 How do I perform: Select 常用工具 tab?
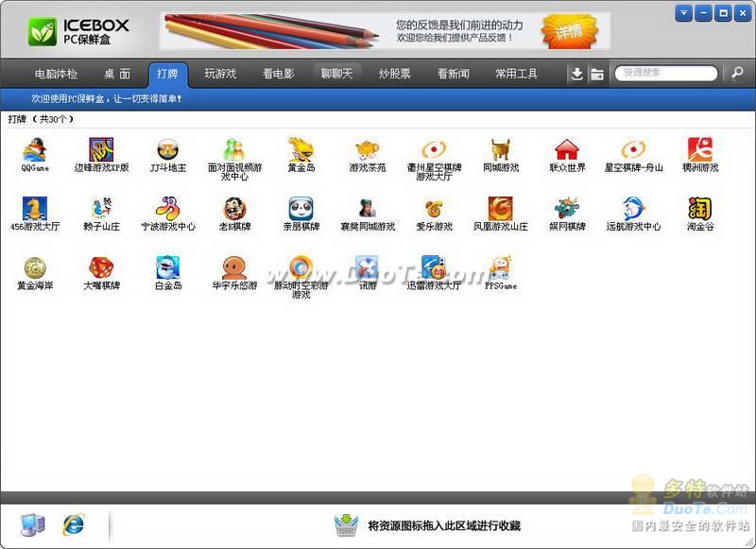(516, 74)
